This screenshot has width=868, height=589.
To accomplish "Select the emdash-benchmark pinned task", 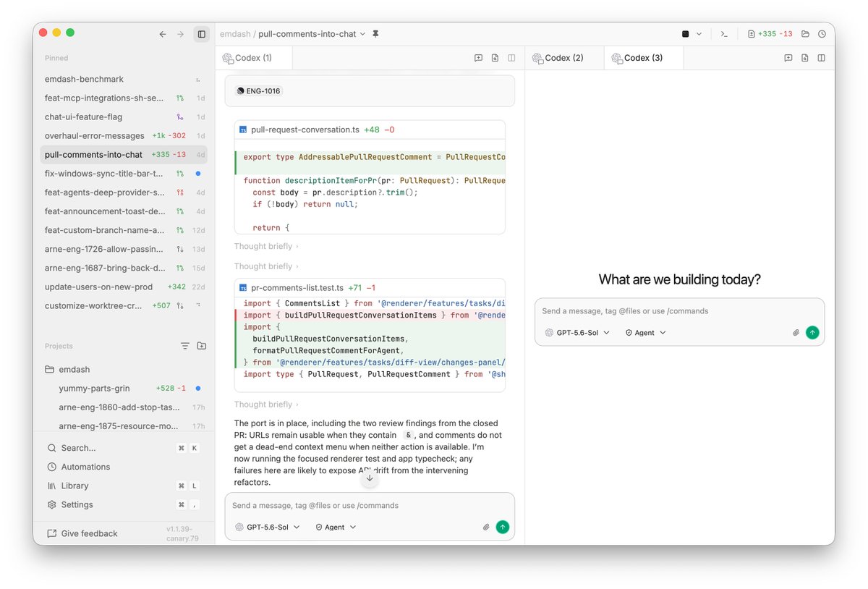I will [x=124, y=80].
